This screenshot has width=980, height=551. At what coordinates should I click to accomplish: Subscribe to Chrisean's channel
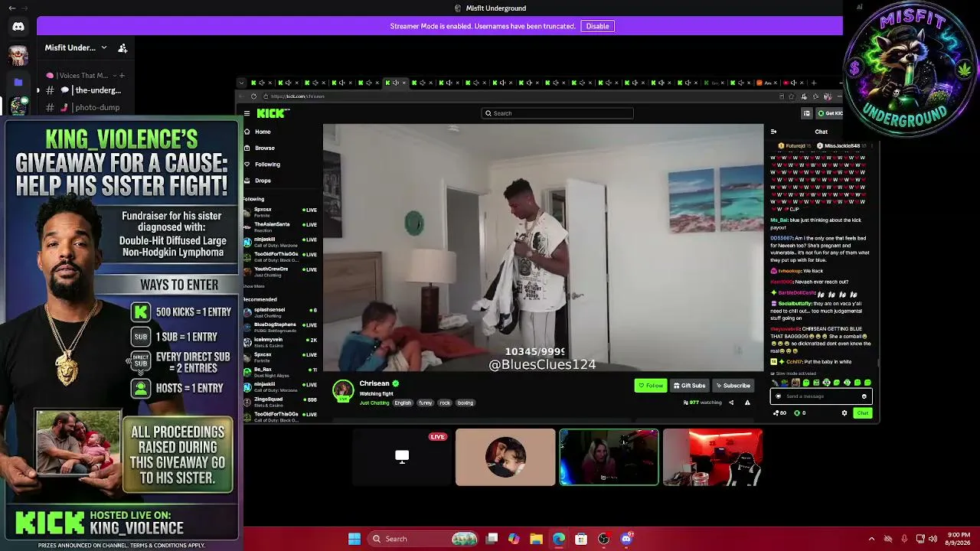tap(733, 386)
